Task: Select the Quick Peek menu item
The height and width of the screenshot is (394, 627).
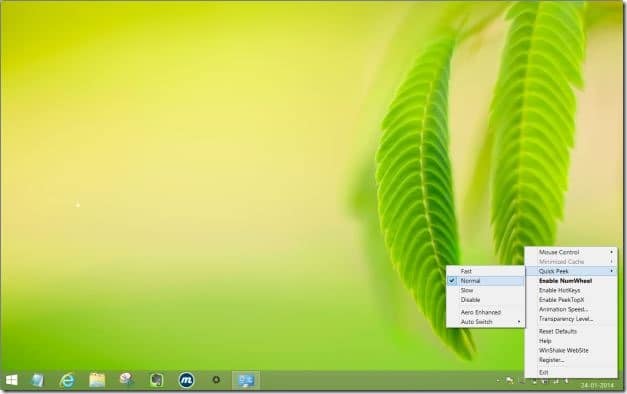Action: tap(571, 271)
